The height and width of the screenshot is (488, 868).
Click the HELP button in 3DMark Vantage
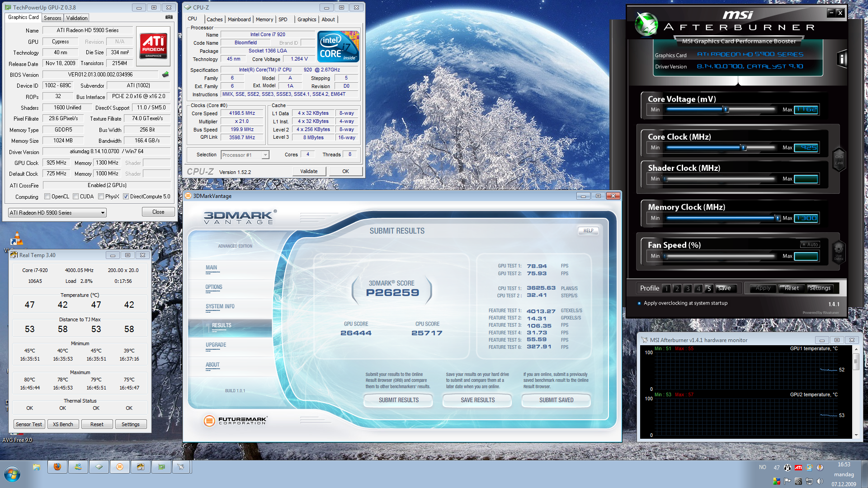click(x=588, y=230)
